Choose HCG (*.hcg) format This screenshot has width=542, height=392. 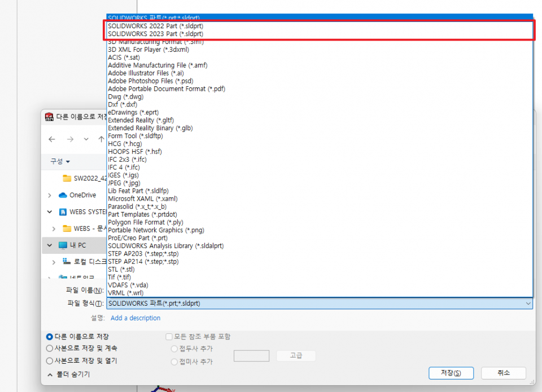click(x=320, y=144)
